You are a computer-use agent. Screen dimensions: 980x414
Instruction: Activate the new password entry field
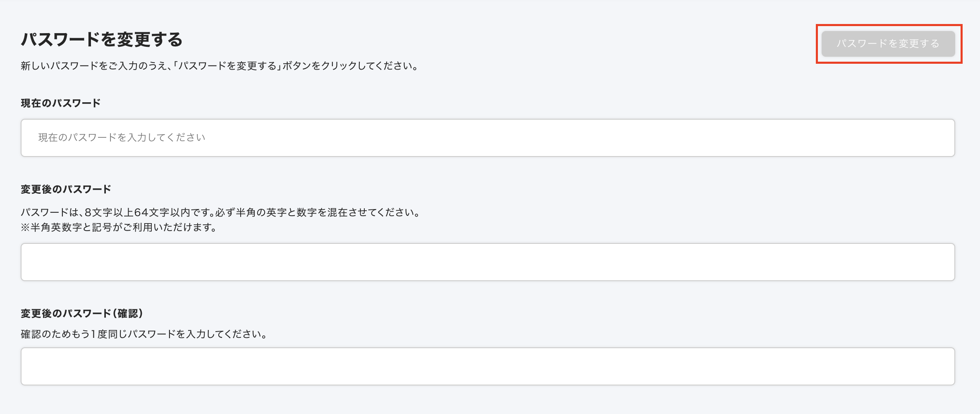click(488, 262)
